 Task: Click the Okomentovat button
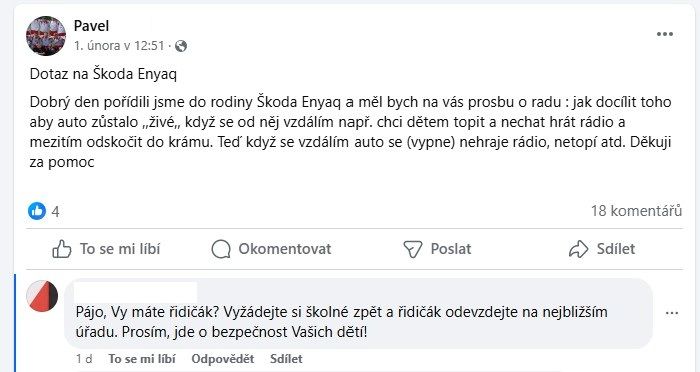click(271, 249)
